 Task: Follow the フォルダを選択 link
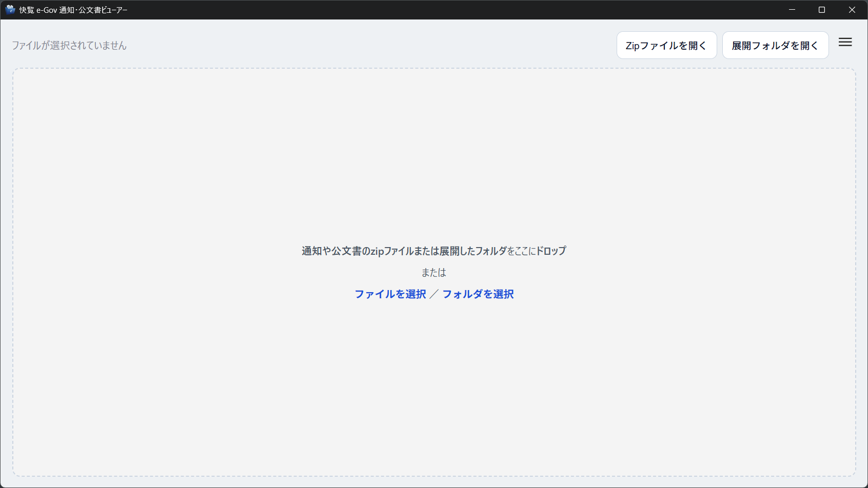pos(478,294)
